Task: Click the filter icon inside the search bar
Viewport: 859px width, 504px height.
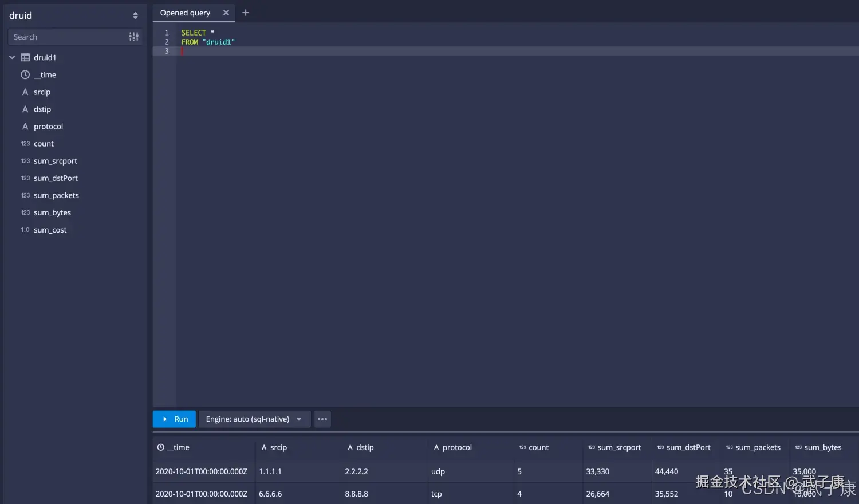Action: tap(133, 36)
